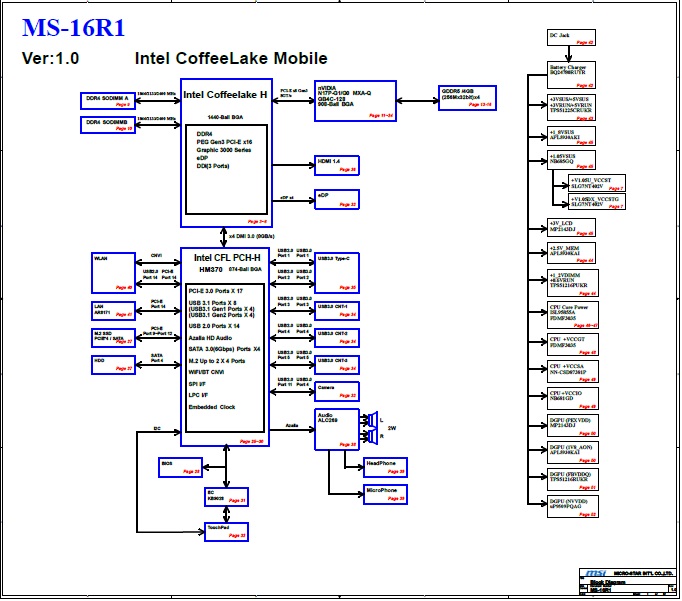The height and width of the screenshot is (601, 682).
Task: Select the HDMI 1.4 block
Action: click(x=337, y=165)
